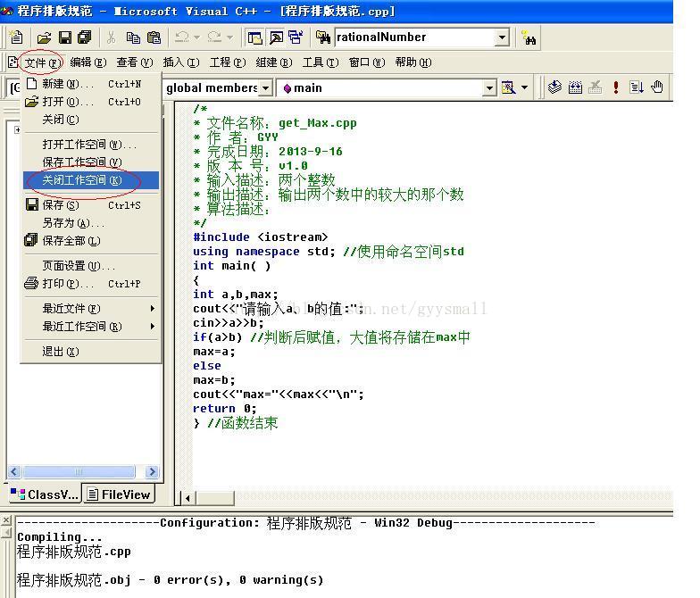Choose 打开(O) from File menu

pyautogui.click(x=91, y=102)
